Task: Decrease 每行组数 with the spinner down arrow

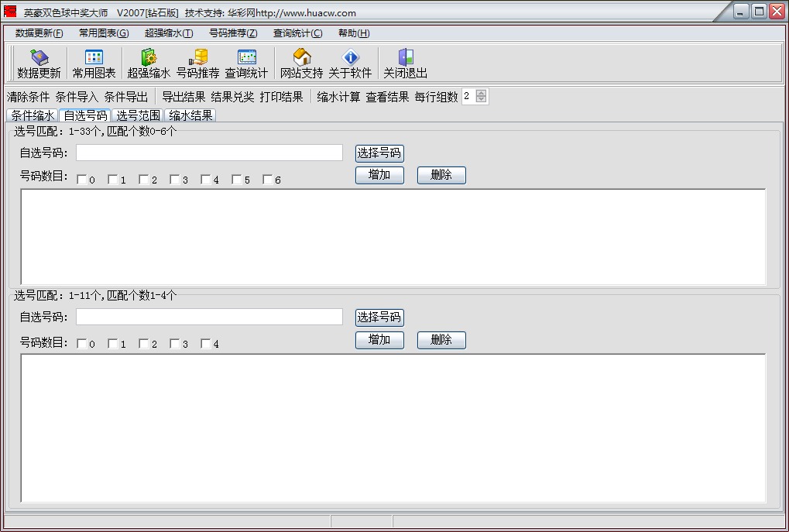Action: click(482, 100)
